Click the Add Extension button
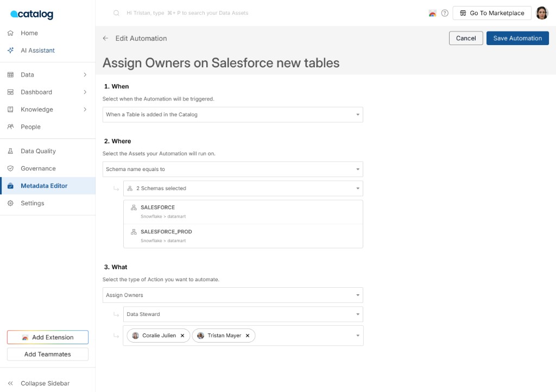 (48, 337)
